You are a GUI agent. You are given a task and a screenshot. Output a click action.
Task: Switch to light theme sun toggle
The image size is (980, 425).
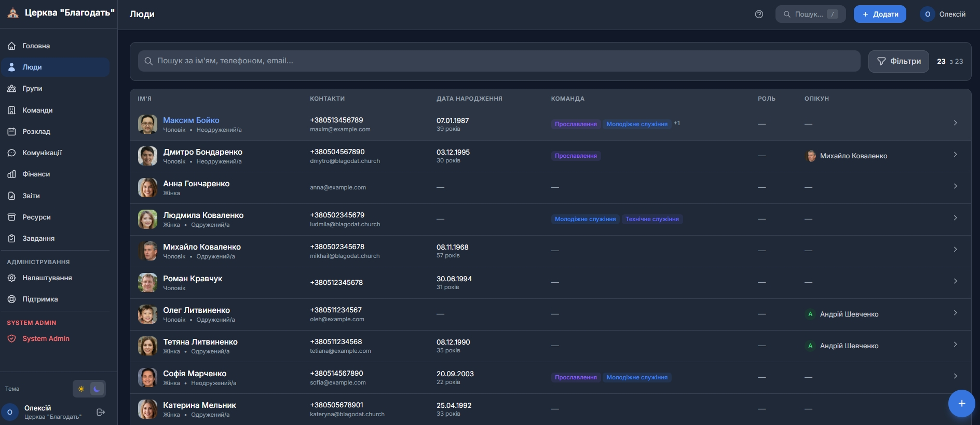point(81,389)
